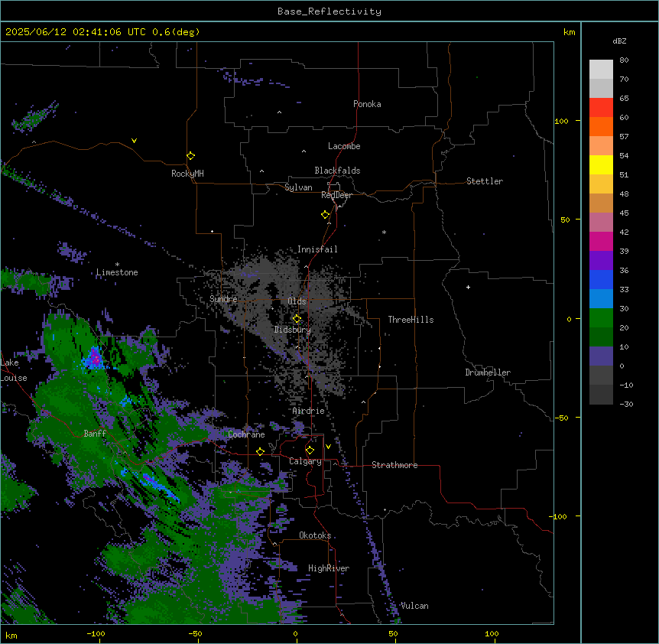Image resolution: width=659 pixels, height=644 pixels.
Task: Click the -100 tick label on bottom axis
Action: 96,633
